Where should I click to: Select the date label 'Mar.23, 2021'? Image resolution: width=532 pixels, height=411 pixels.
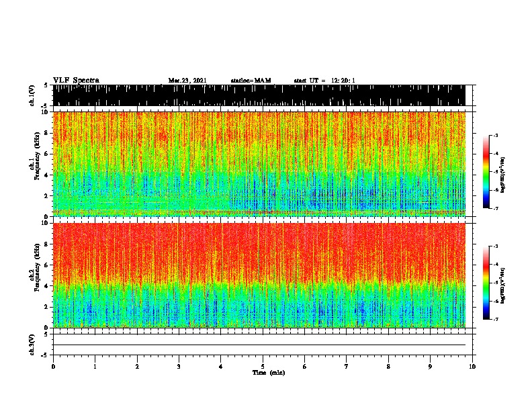[187, 81]
